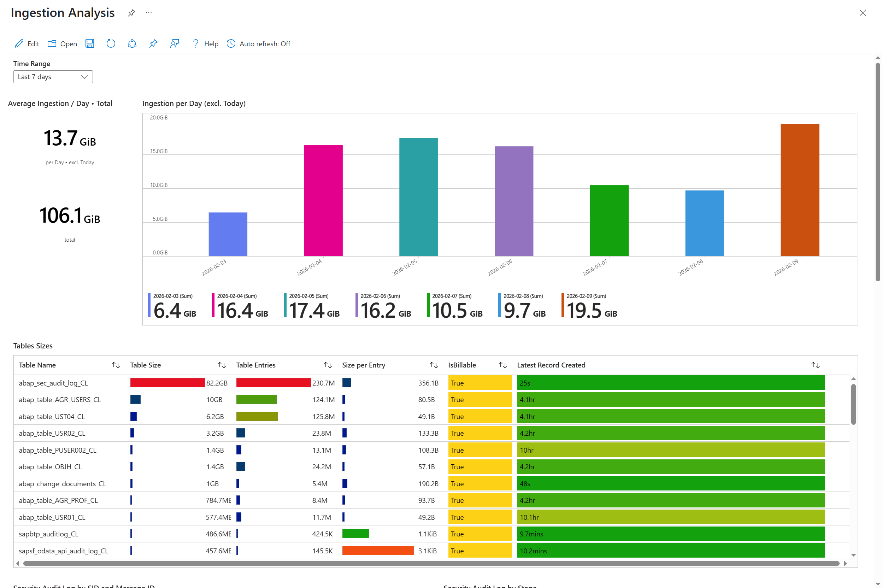
Task: Close the Ingestion Analysis panel
Action: pos(863,13)
